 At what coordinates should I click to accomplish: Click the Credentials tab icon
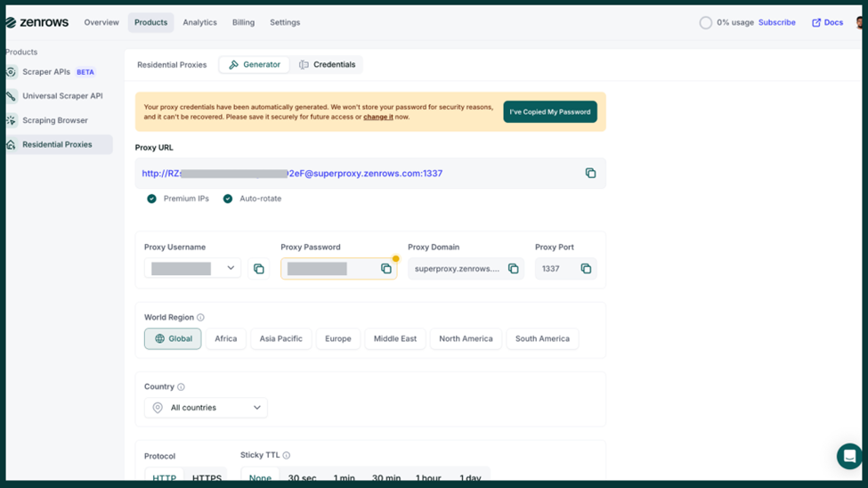[304, 65]
